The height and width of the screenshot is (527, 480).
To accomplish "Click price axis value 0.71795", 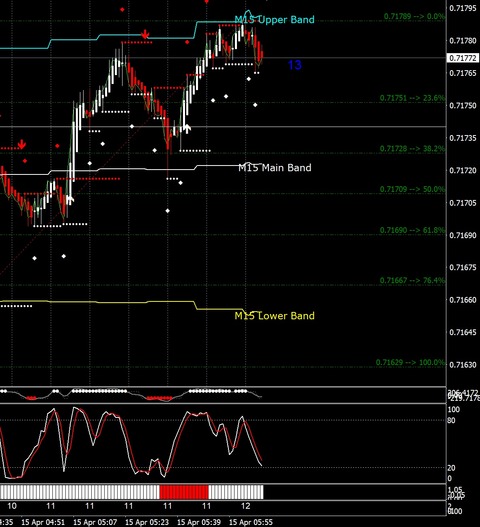I will coord(463,8).
